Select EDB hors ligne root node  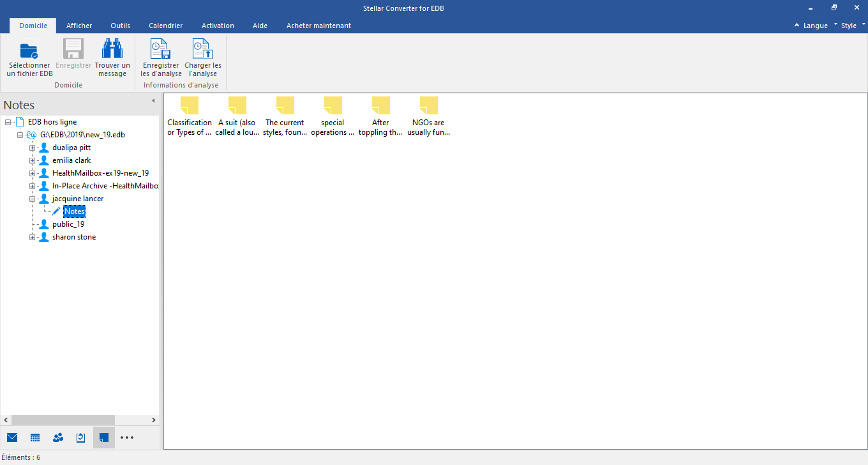pyautogui.click(x=52, y=122)
